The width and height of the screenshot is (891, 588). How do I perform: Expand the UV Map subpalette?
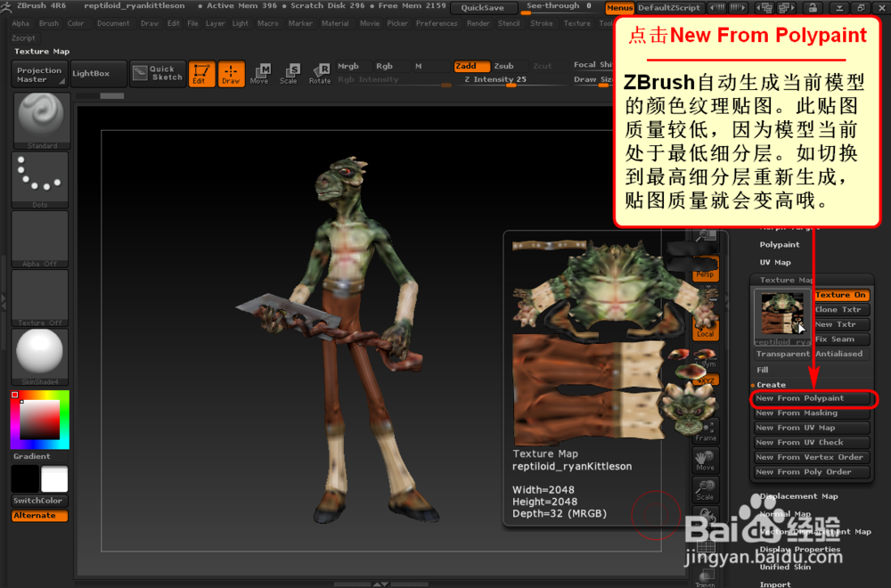775,263
